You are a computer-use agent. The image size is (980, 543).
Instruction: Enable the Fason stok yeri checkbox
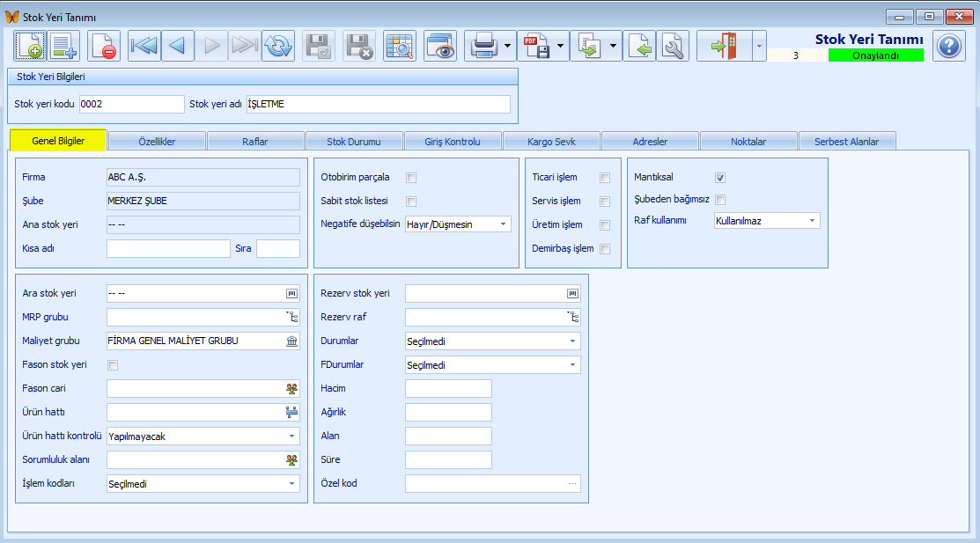pyautogui.click(x=113, y=365)
